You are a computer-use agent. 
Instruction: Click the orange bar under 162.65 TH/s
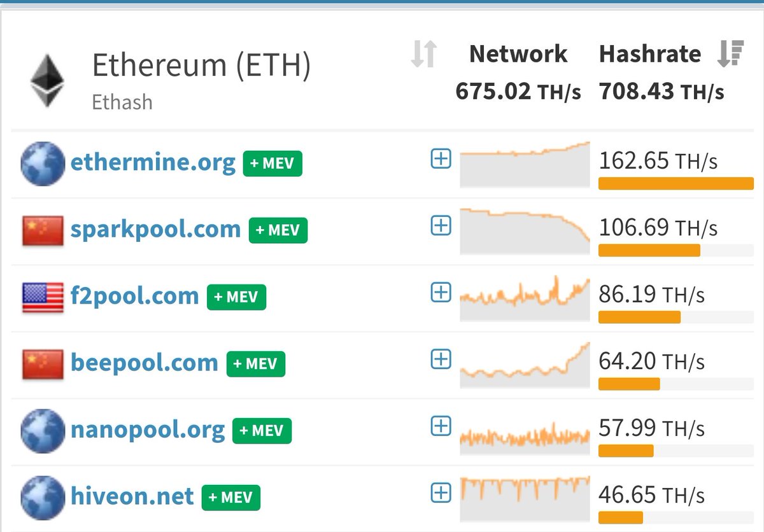point(676,184)
